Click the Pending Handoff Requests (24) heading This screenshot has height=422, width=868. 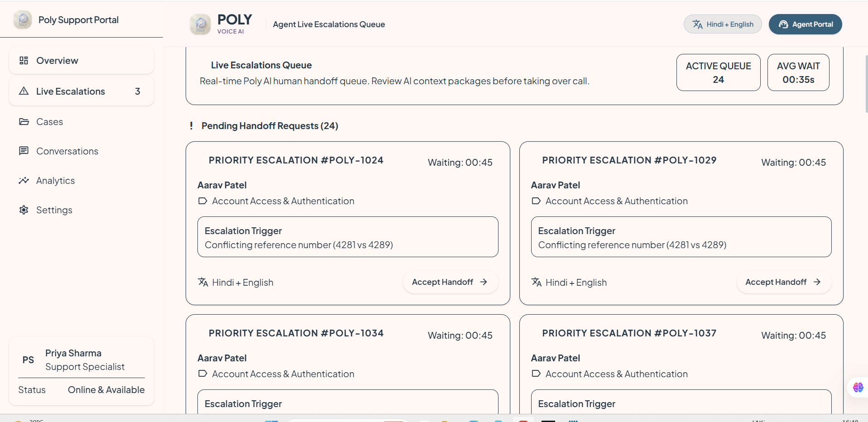tap(270, 125)
